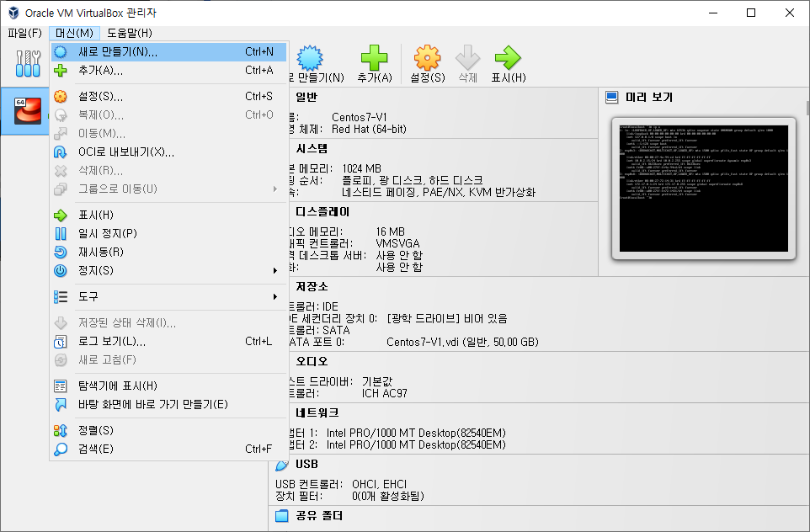Select 정렬(S) menu entry
This screenshot has height=532, width=810.
(x=169, y=430)
